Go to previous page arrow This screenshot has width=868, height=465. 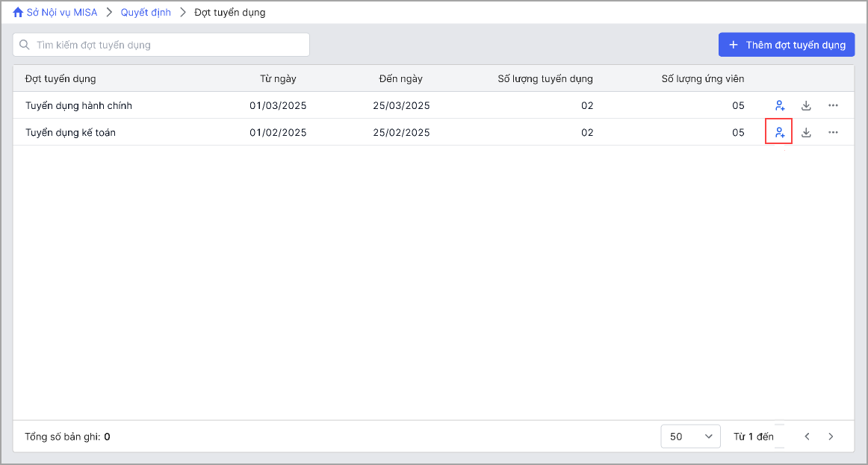pyautogui.click(x=807, y=436)
